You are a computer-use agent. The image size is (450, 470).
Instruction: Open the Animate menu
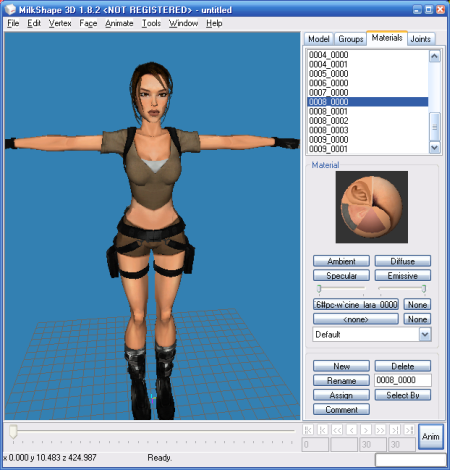click(x=119, y=23)
